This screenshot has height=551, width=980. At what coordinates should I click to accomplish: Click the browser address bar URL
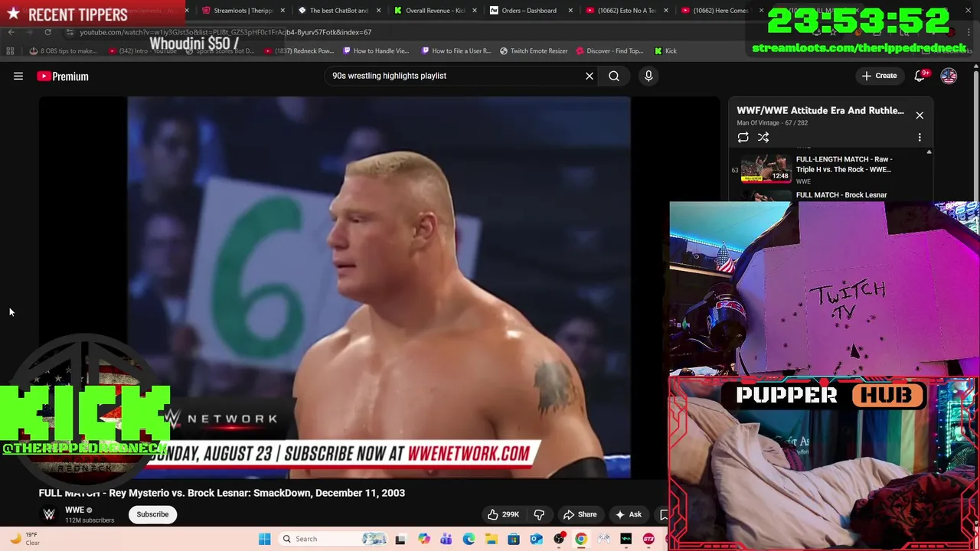coord(225,32)
